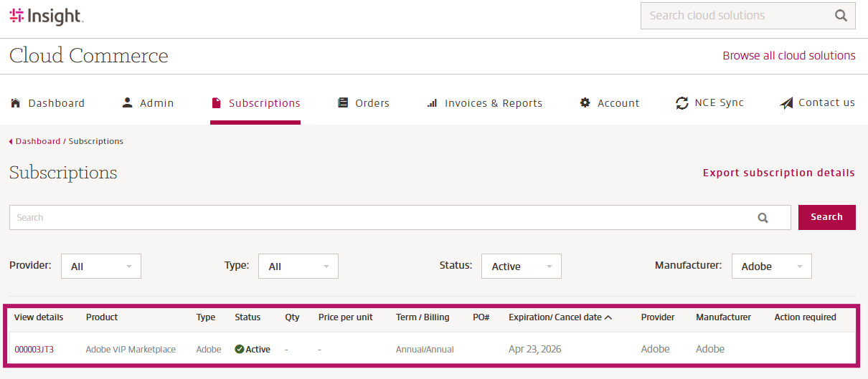Open the Type filter dropdown
Image resolution: width=868 pixels, height=379 pixels.
tap(298, 266)
